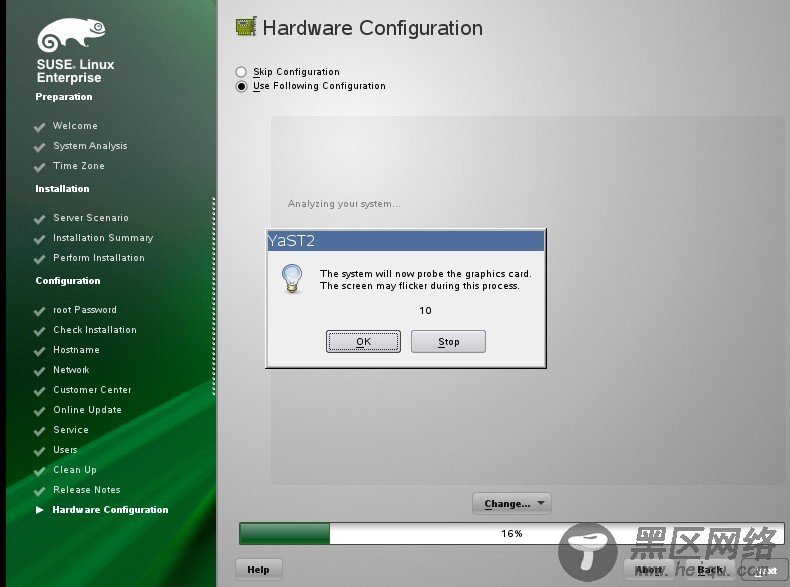
Task: Click the checkmark beside System Analysis
Action: pos(39,147)
